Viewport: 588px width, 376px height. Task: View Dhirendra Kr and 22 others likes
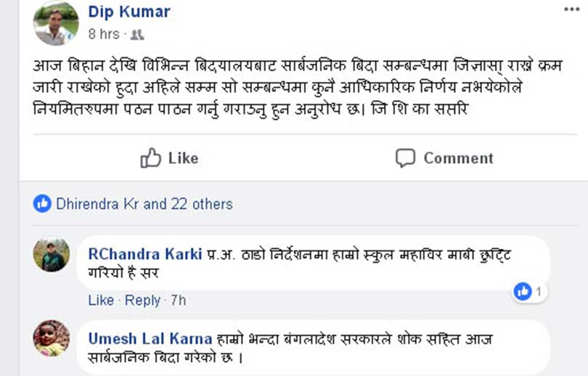click(144, 204)
